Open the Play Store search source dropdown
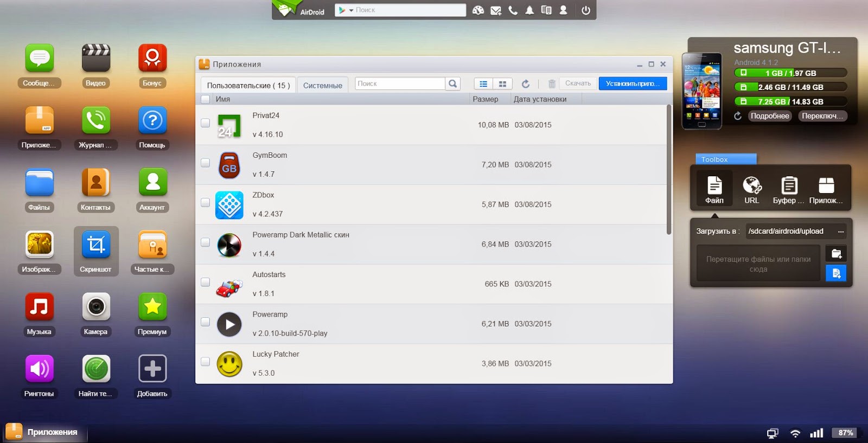The height and width of the screenshot is (443, 868). click(x=346, y=10)
